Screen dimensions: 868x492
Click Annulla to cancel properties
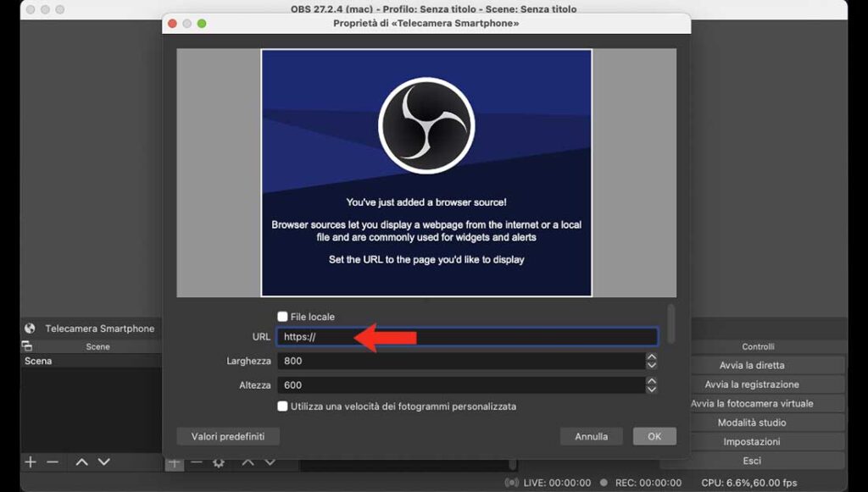pyautogui.click(x=591, y=436)
